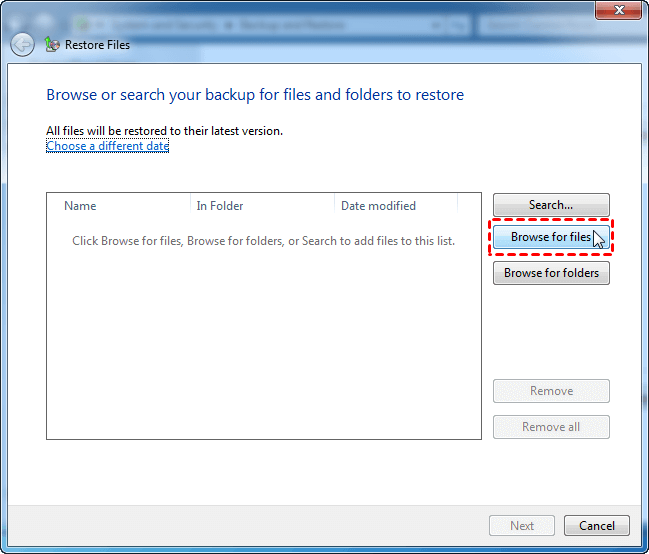Click the Search... button
The image size is (649, 554).
point(551,205)
